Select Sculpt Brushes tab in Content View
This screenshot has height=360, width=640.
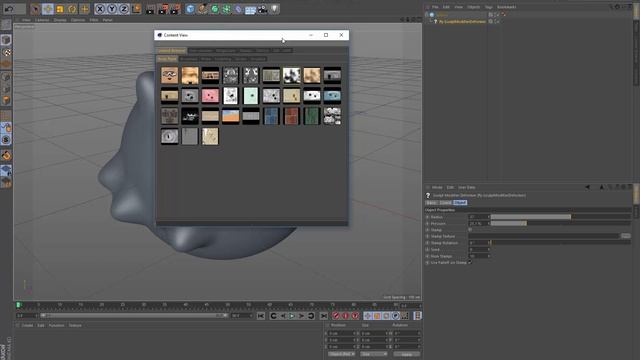tap(171, 51)
